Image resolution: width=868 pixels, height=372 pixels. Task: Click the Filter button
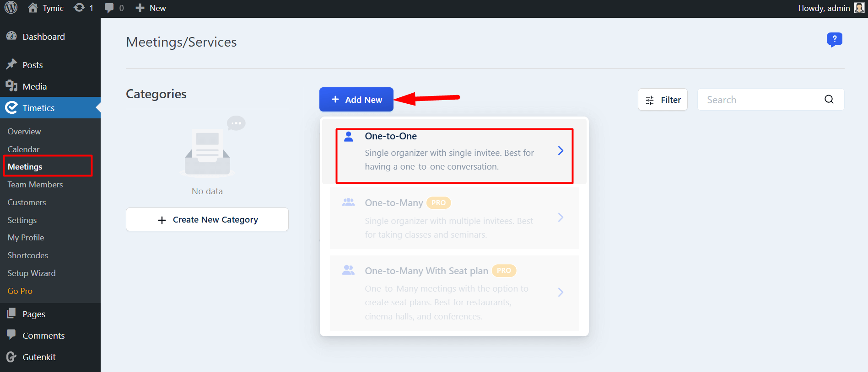tap(663, 100)
